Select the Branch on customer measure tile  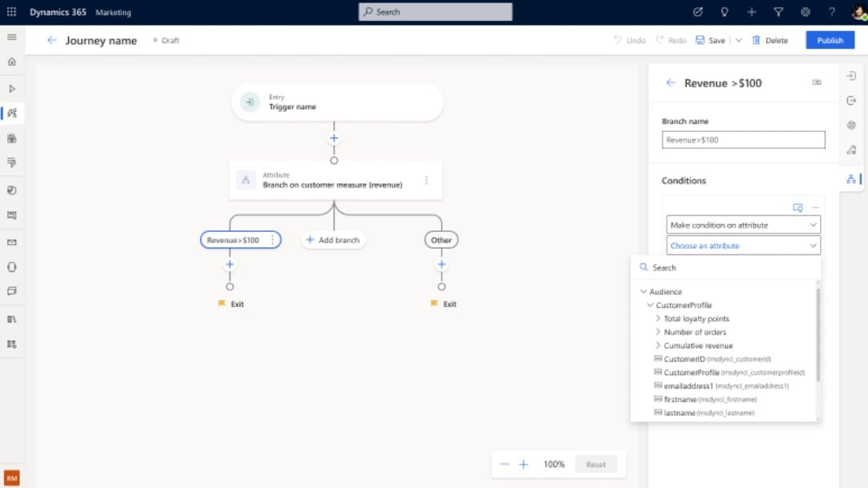click(x=335, y=180)
